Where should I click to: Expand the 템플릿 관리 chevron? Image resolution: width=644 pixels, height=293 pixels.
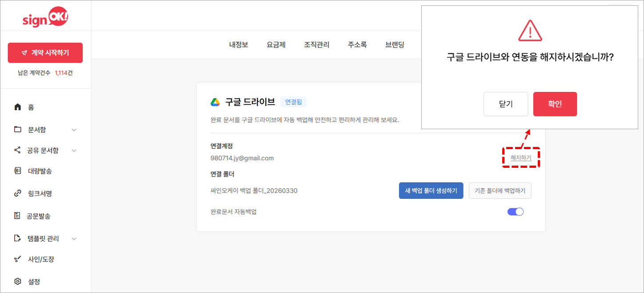[74, 239]
